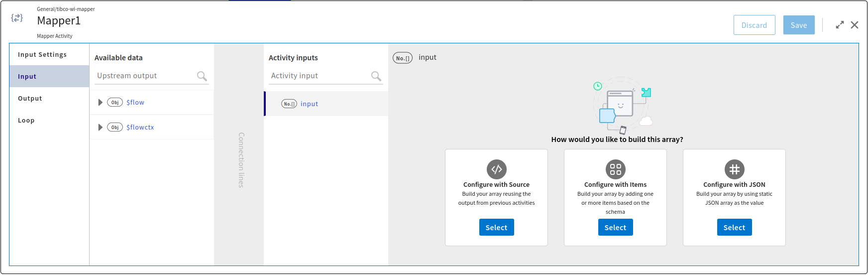The image size is (868, 275).
Task: Click the array type badge beside input header
Action: [x=403, y=58]
